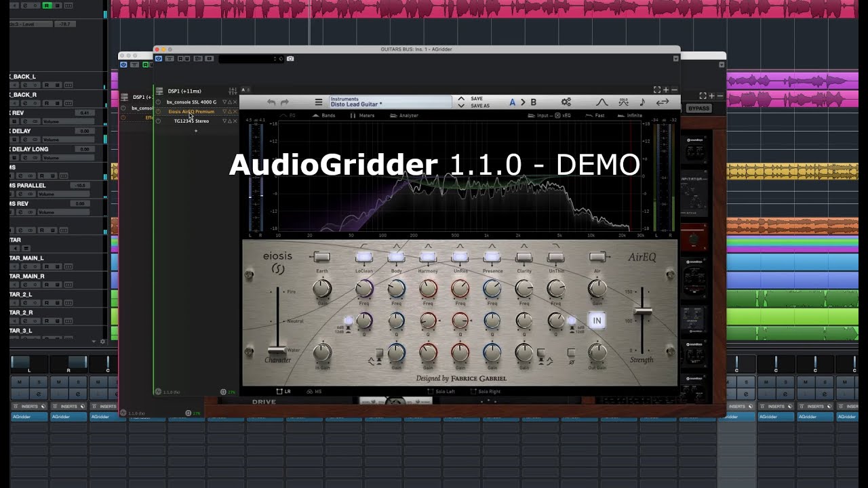This screenshot has width=868, height=488.
Task: Disable the Presence band switch
Action: pos(492,257)
